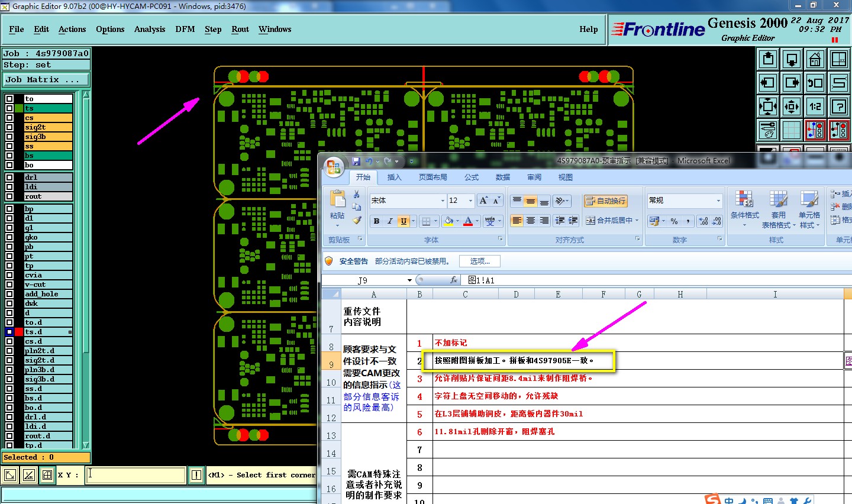Viewport: 852px width, 504px height.
Task: Click the fx insert function icon
Action: click(x=453, y=280)
